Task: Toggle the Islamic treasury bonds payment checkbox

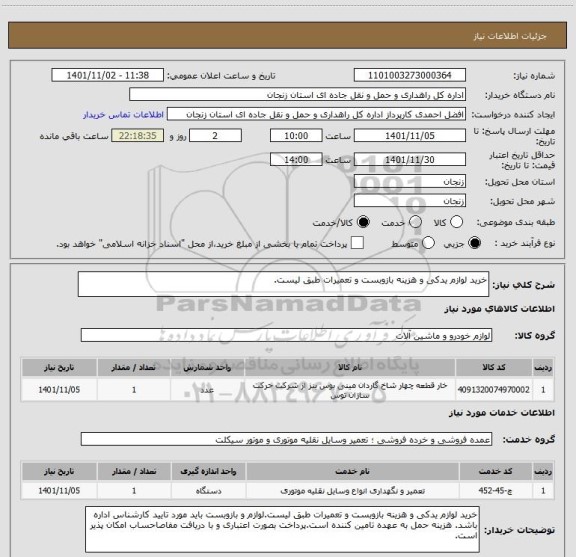Action: pyautogui.click(x=357, y=243)
